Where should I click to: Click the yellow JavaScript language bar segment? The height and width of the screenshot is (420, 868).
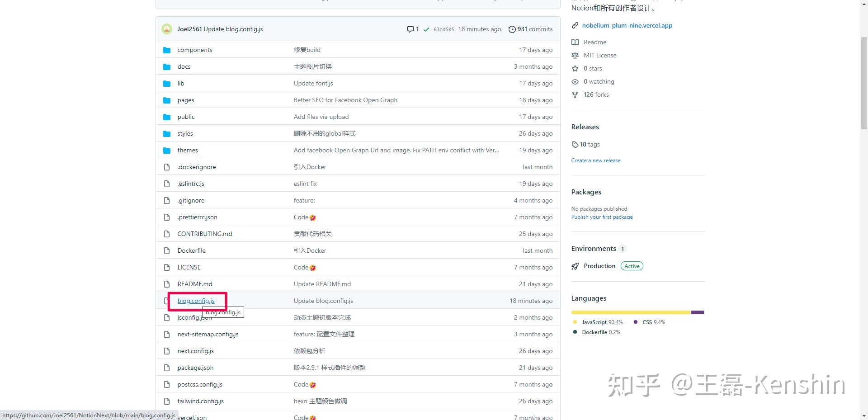631,312
